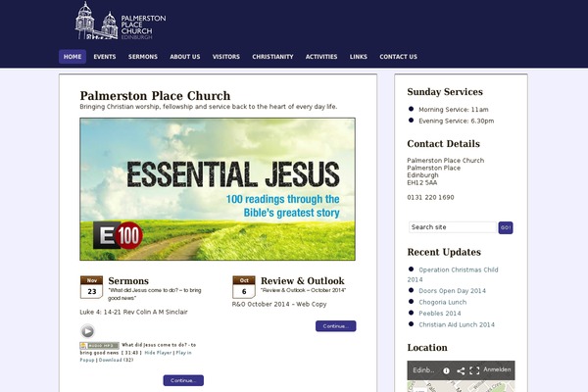Viewport: 588px width, 392px height.
Task: Click the Palmerston Place Church logo
Action: [x=120, y=21]
